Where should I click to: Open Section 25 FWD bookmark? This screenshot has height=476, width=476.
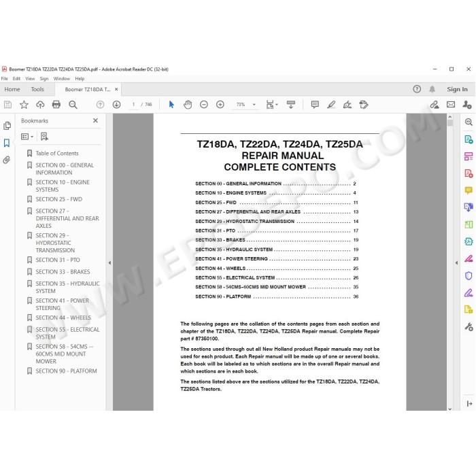[x=58, y=199]
